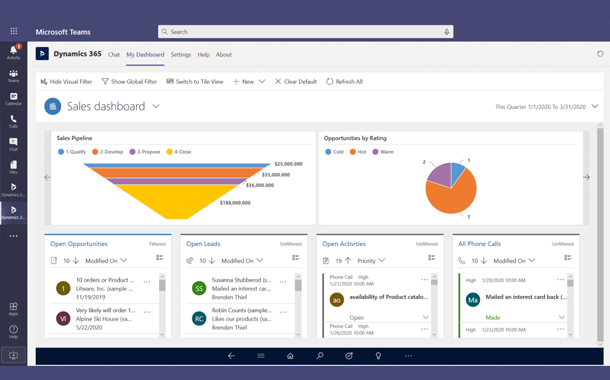Open Files in the sidebar

[14, 167]
